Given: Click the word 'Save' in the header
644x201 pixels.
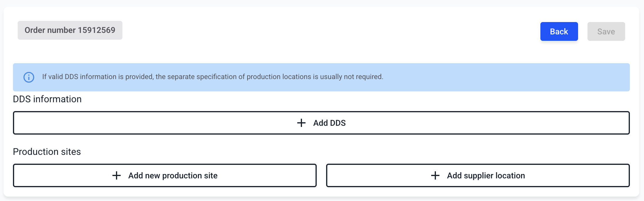Looking at the screenshot, I should coord(606,31).
